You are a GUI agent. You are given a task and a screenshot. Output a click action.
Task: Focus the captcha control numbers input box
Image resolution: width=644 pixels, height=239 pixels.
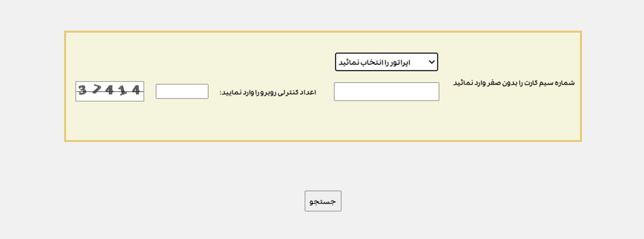182,91
